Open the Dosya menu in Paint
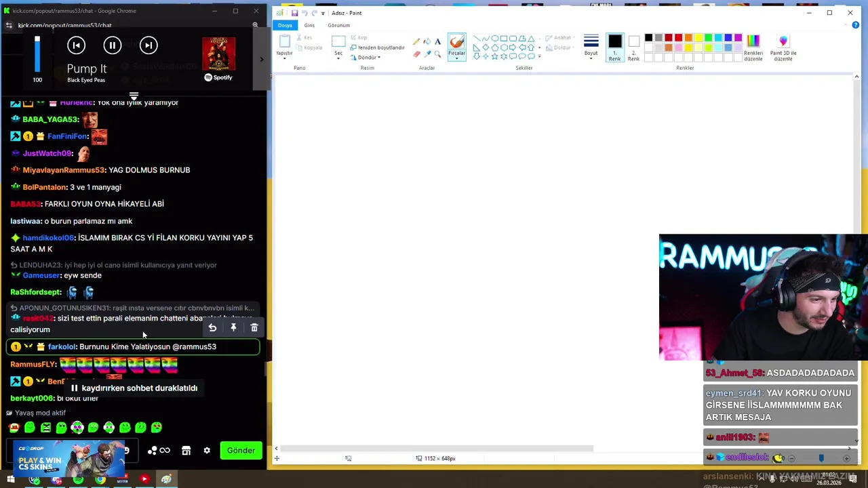Screen dimensions: 868x488 tap(285, 25)
